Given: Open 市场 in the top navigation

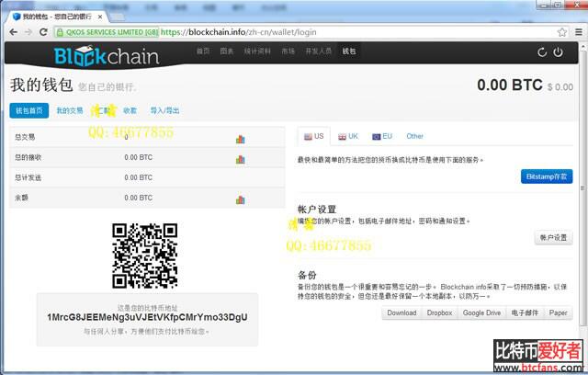Looking at the screenshot, I should click(288, 51).
